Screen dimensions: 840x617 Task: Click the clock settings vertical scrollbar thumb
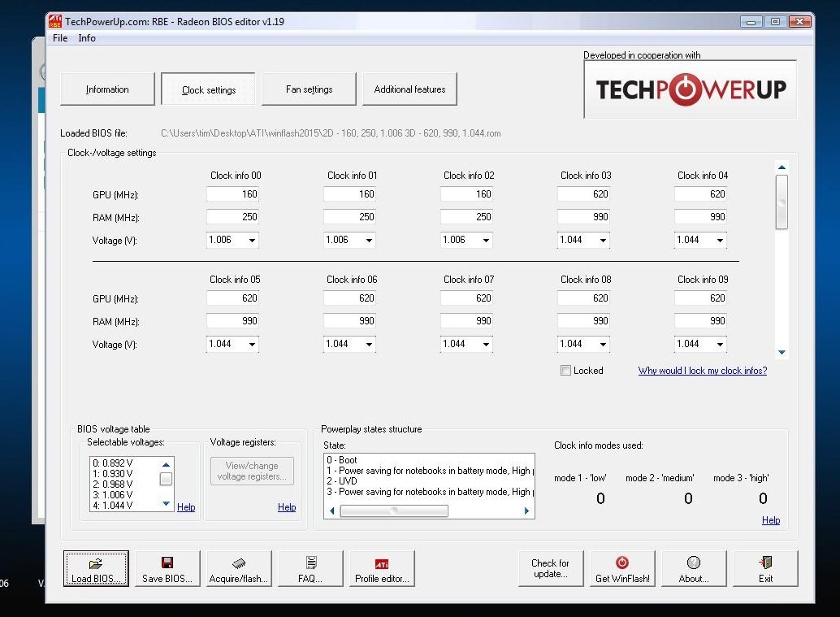click(782, 202)
